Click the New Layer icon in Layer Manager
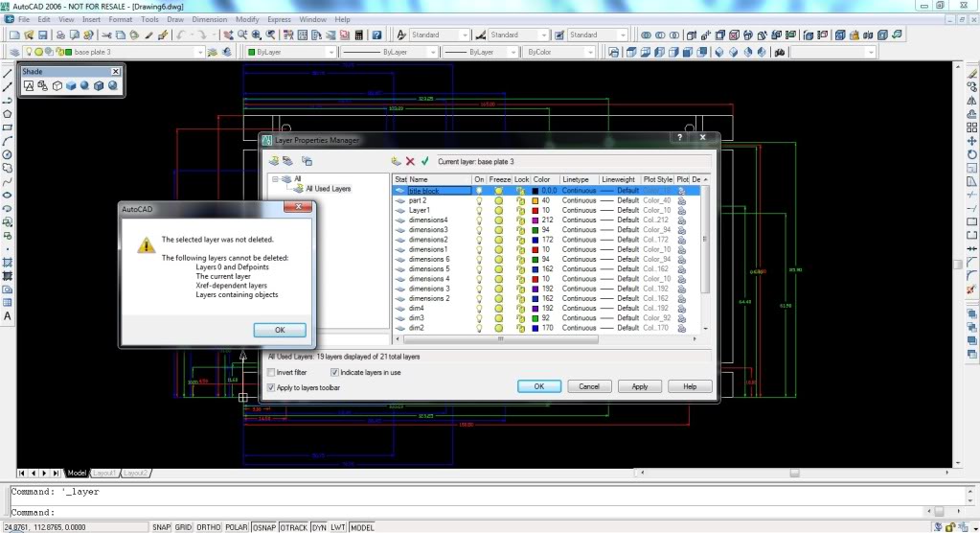The width and height of the screenshot is (980, 533). click(396, 162)
